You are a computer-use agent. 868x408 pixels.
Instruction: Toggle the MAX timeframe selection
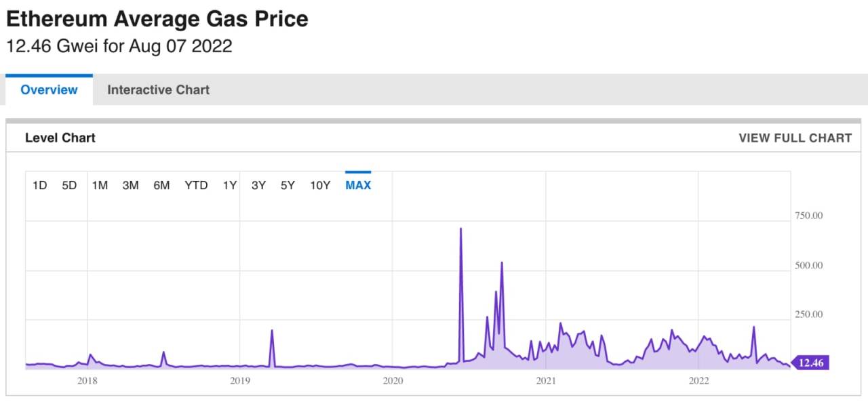(357, 185)
